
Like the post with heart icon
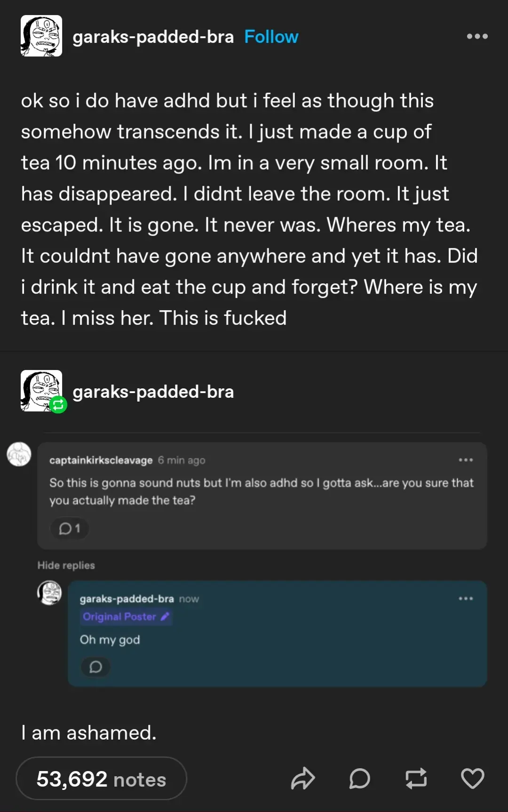coord(473,778)
